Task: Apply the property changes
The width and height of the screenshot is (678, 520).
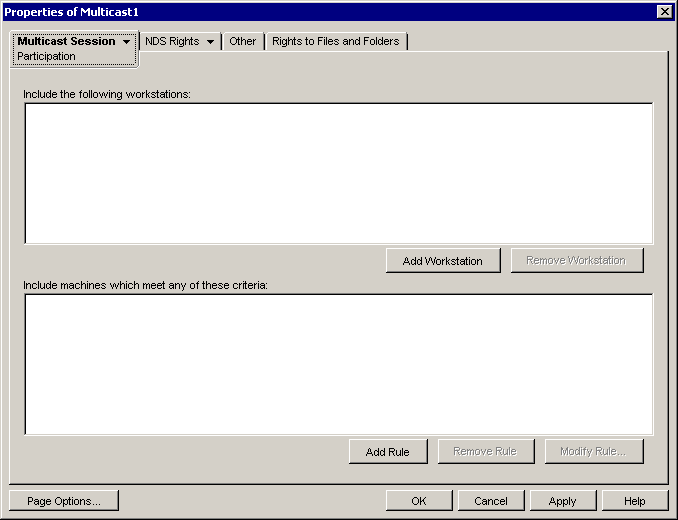Action: tap(563, 501)
